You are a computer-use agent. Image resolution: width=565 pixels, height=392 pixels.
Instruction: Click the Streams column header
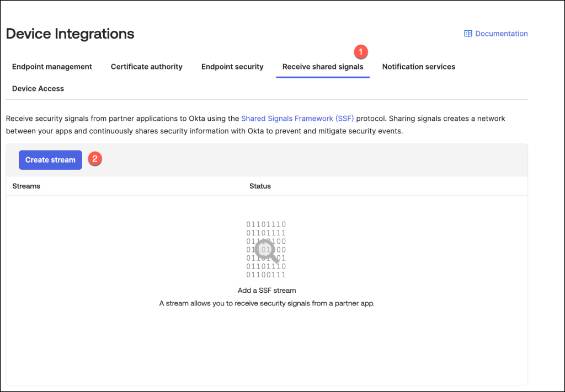point(26,186)
